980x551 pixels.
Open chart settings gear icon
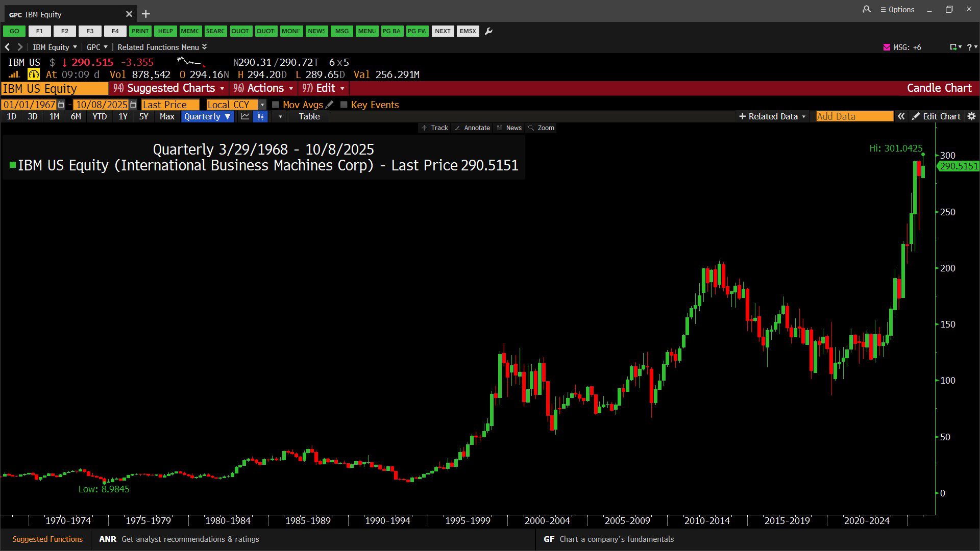(x=971, y=116)
